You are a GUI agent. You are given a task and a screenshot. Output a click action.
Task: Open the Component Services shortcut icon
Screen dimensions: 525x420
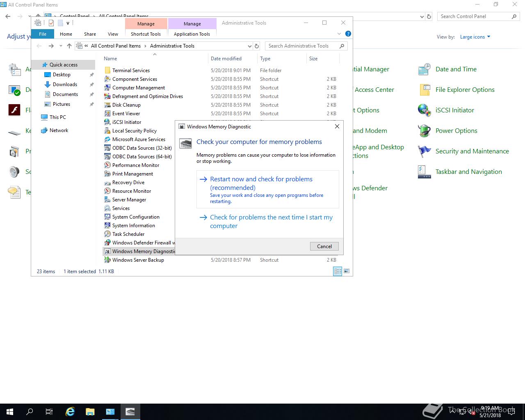tap(107, 79)
